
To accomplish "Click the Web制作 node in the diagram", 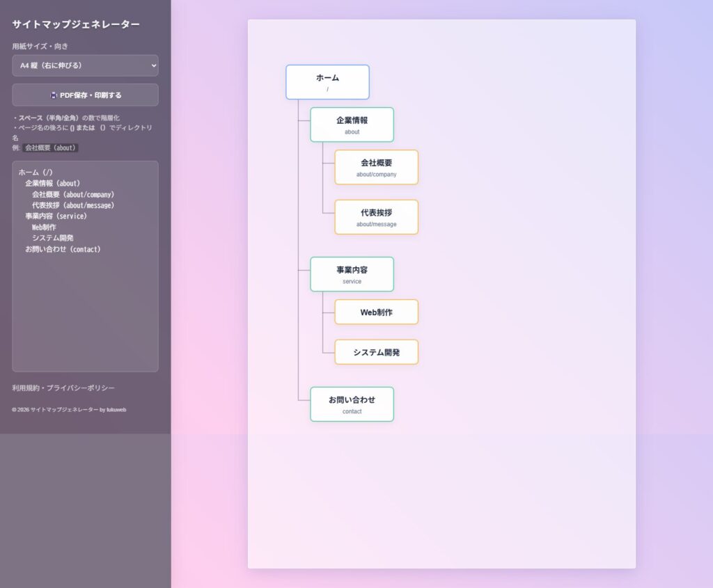I will pos(376,312).
